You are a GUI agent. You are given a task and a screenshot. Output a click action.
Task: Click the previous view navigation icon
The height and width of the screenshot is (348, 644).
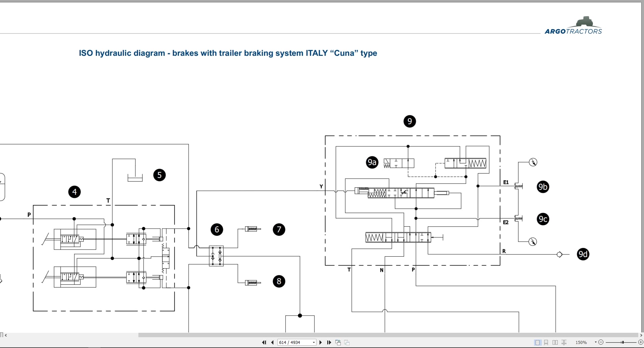338,342
